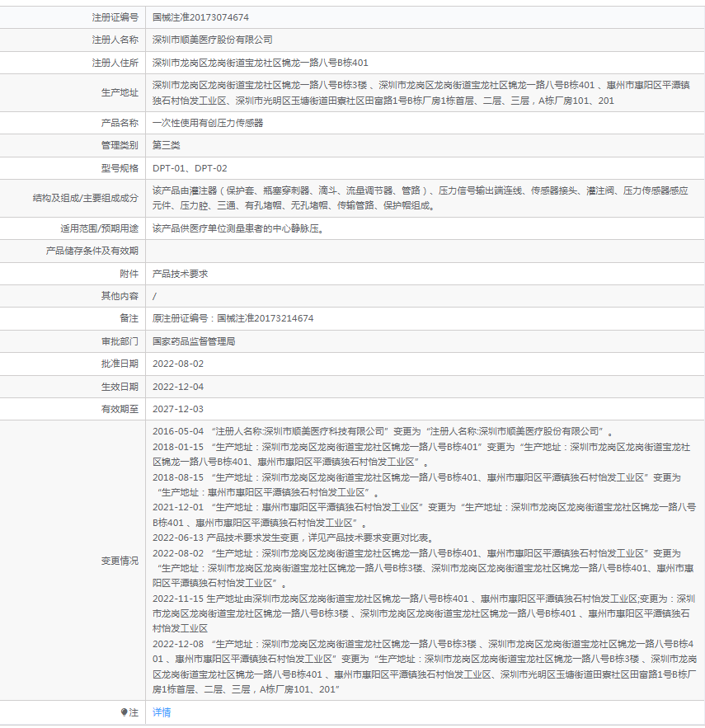Click the 注册人名称 label
Viewport: 705px width, 728px height.
[x=115, y=40]
